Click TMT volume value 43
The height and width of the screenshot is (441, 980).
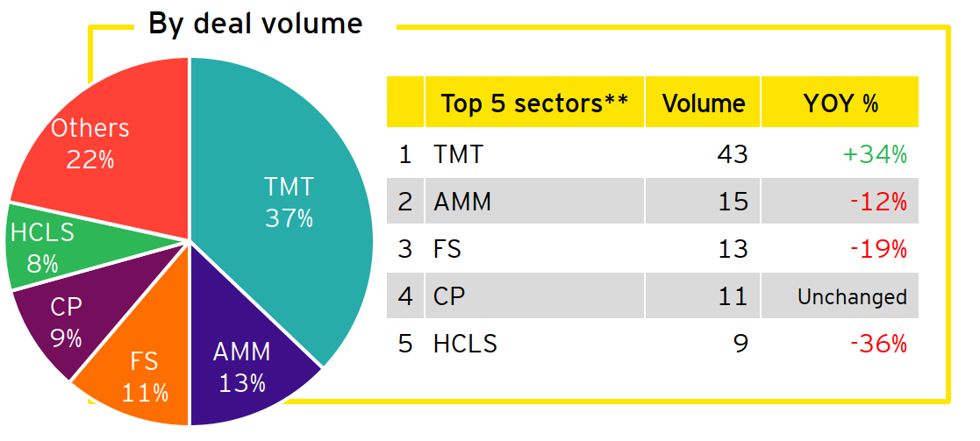click(731, 155)
